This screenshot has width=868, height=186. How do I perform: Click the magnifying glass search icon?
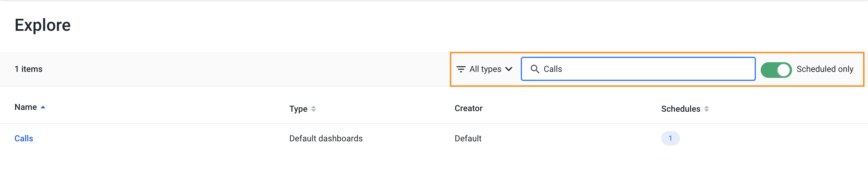click(x=535, y=69)
